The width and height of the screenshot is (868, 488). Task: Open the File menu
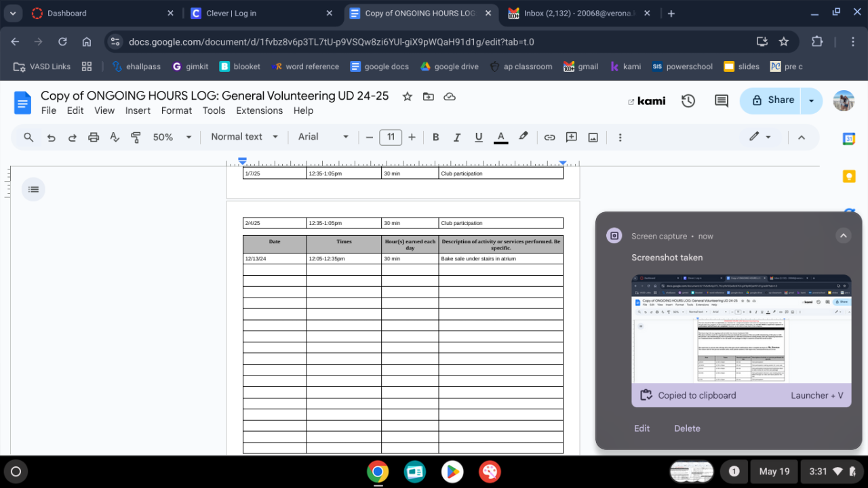coord(49,110)
